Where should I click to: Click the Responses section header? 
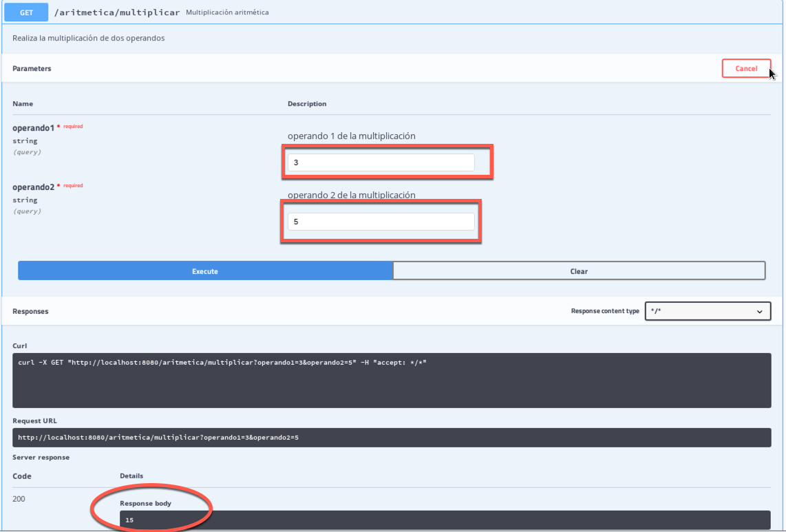coord(30,312)
